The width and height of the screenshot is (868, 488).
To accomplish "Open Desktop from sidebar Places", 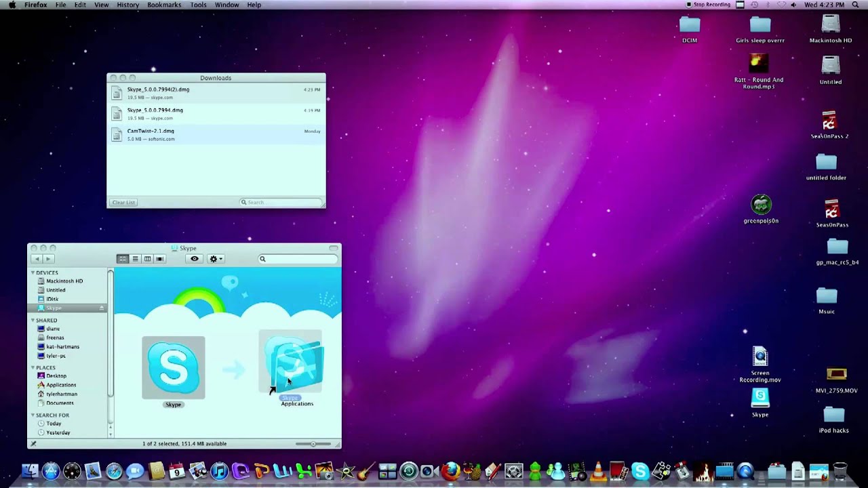I will pos(56,375).
